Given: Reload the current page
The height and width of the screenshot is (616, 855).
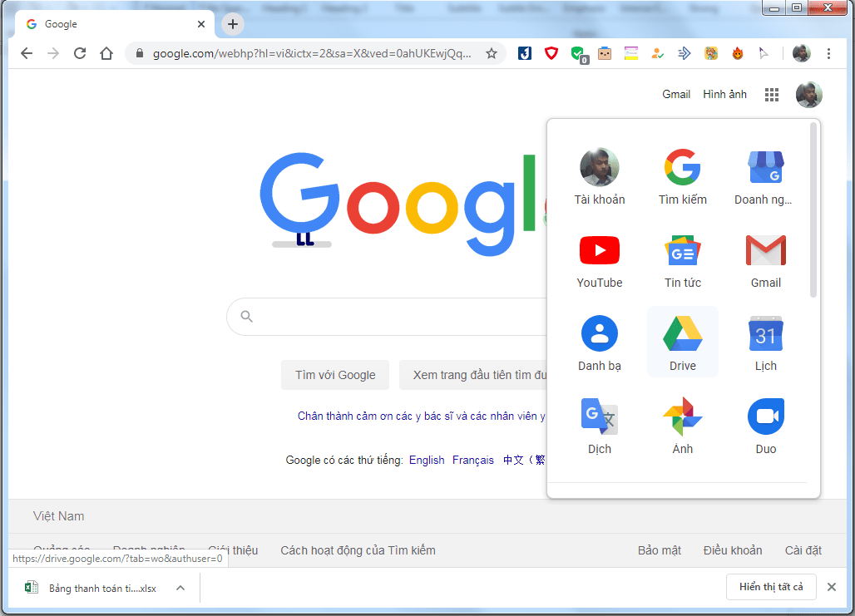Looking at the screenshot, I should [x=80, y=53].
